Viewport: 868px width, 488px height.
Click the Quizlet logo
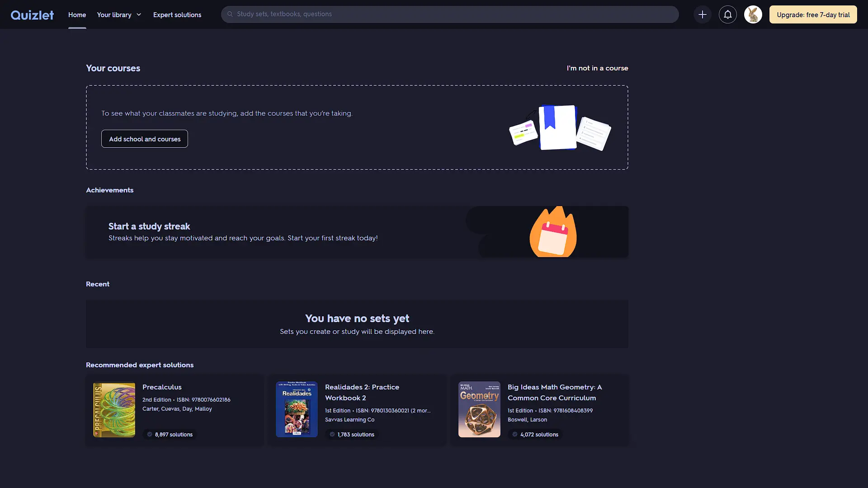pyautogui.click(x=32, y=15)
